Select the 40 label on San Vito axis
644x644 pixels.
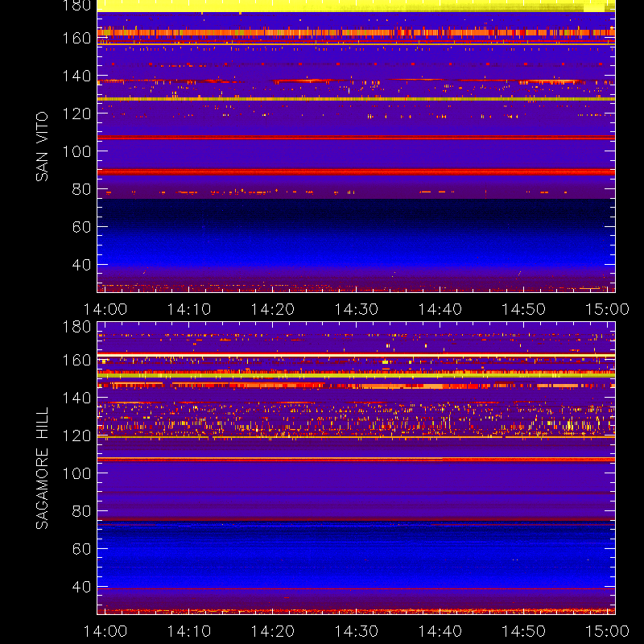[x=81, y=265]
